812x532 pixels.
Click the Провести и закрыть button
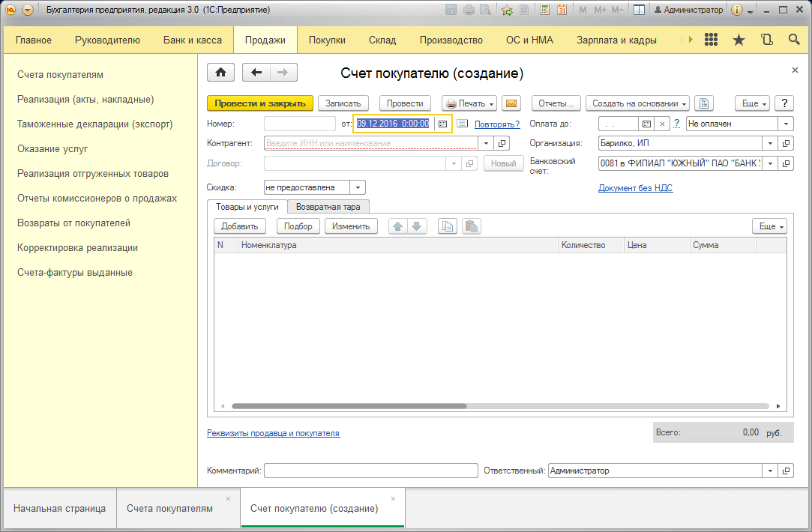point(259,103)
